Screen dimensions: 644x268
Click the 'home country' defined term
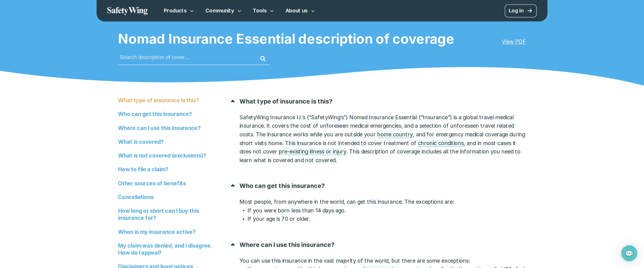[x=395, y=134]
